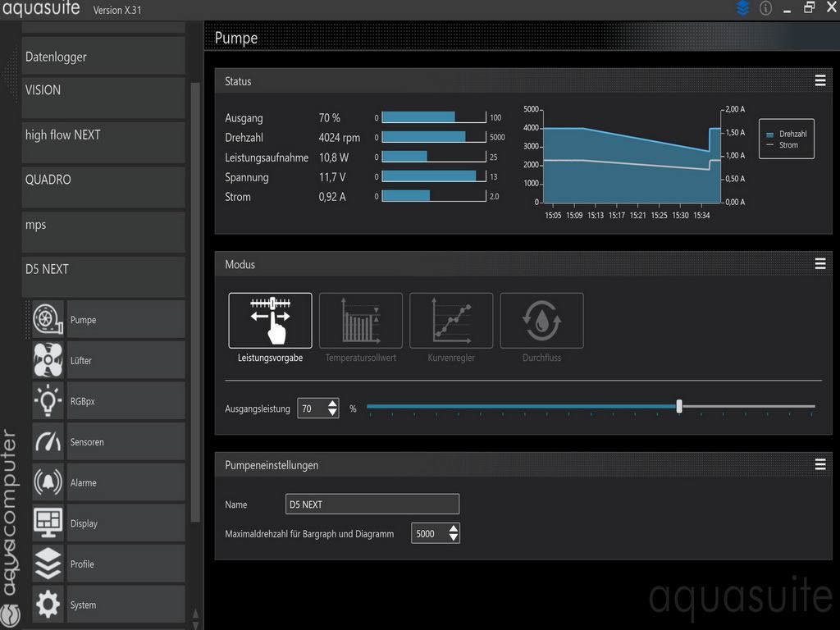This screenshot has width=840, height=630.
Task: Go to the System page label
Action: 83,605
